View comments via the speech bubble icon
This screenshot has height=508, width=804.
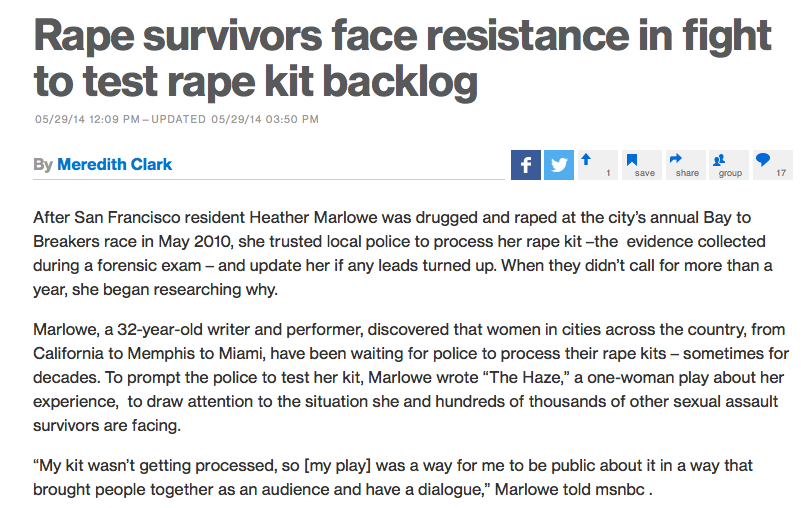[x=772, y=165]
